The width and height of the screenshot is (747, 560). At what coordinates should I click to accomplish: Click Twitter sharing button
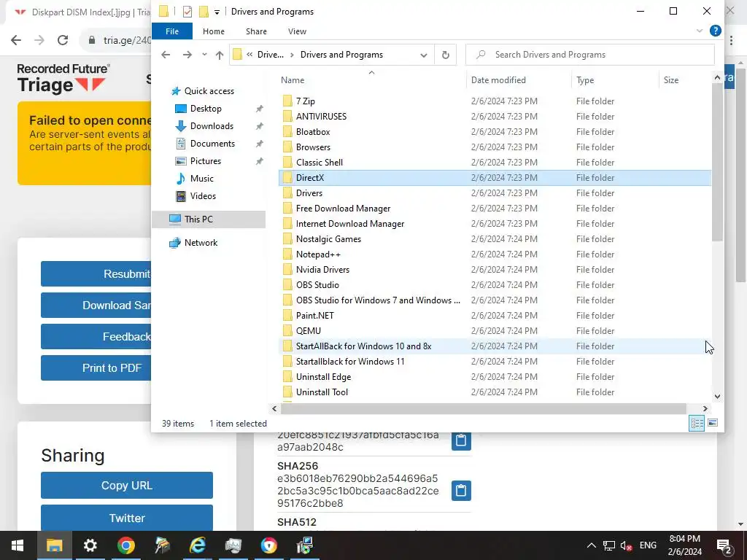pyautogui.click(x=127, y=518)
